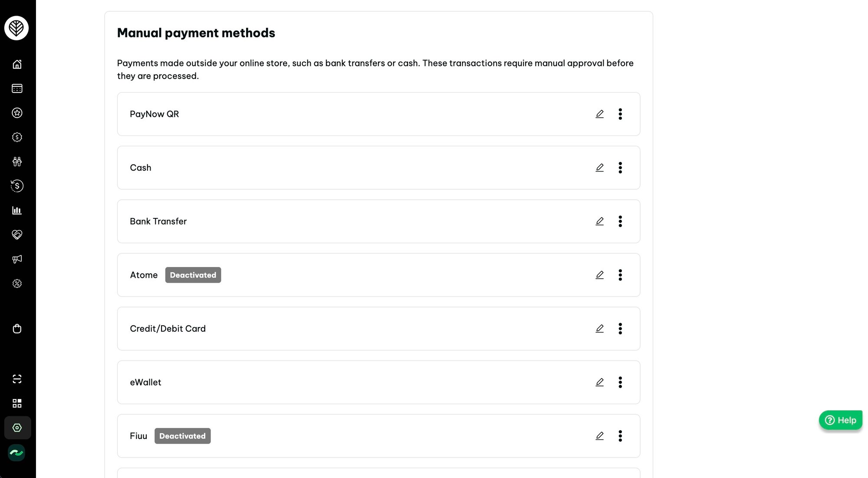Expand the kebab menu for Fiuu
This screenshot has height=478, width=868.
(620, 436)
